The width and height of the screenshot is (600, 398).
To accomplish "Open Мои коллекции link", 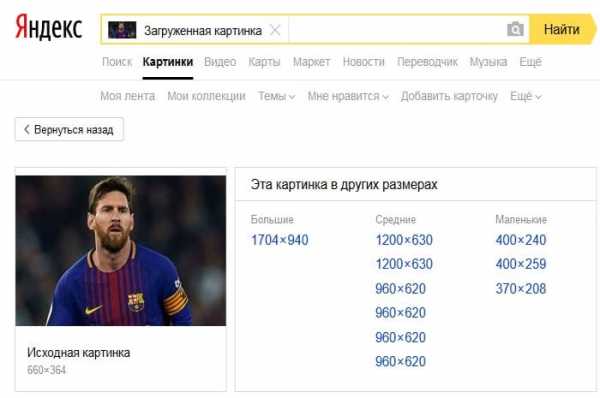I will [x=206, y=96].
